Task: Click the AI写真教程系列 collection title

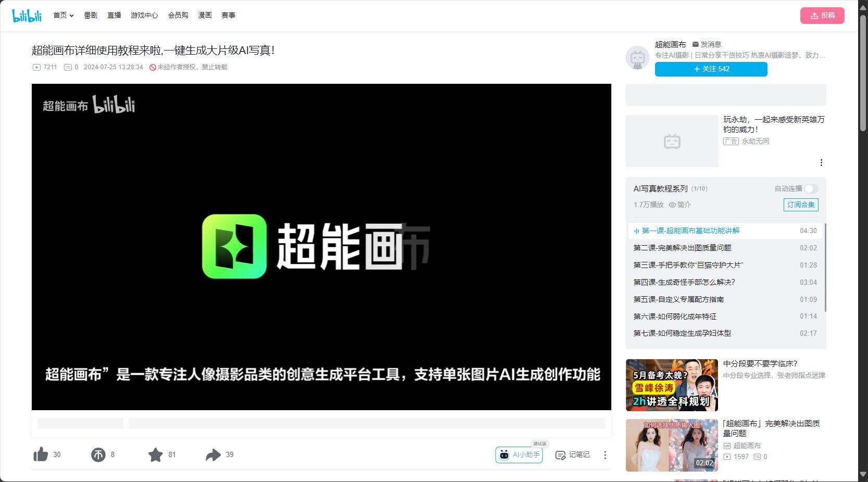Action: (660, 188)
